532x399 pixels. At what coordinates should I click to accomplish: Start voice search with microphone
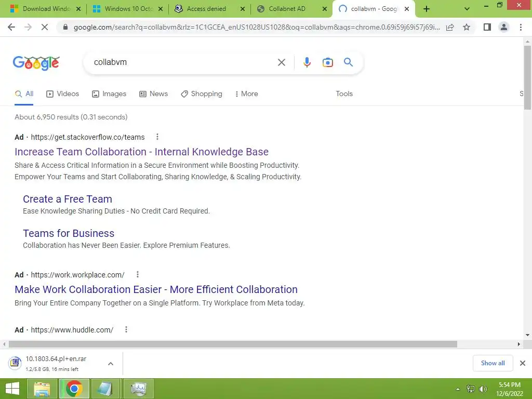coord(307,62)
